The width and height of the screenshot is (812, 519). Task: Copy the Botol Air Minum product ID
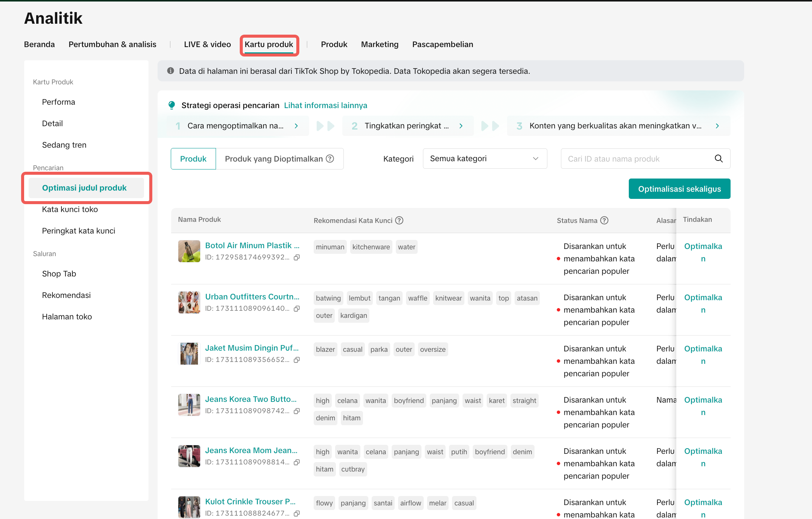(297, 257)
